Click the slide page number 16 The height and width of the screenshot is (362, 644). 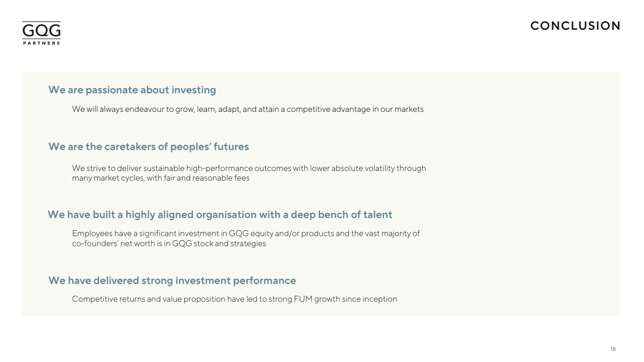point(613,349)
